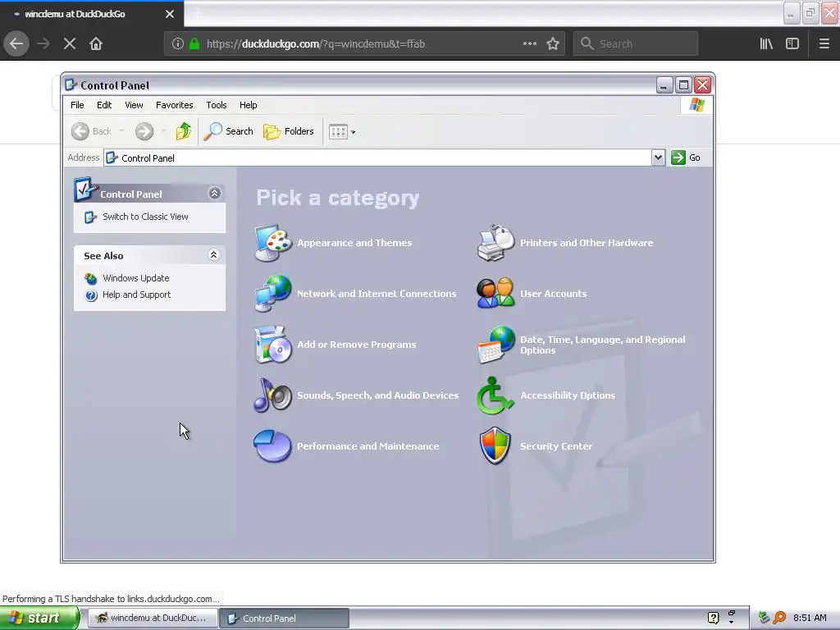The width and height of the screenshot is (840, 630).
Task: Open the browser Library icon
Action: (x=766, y=44)
